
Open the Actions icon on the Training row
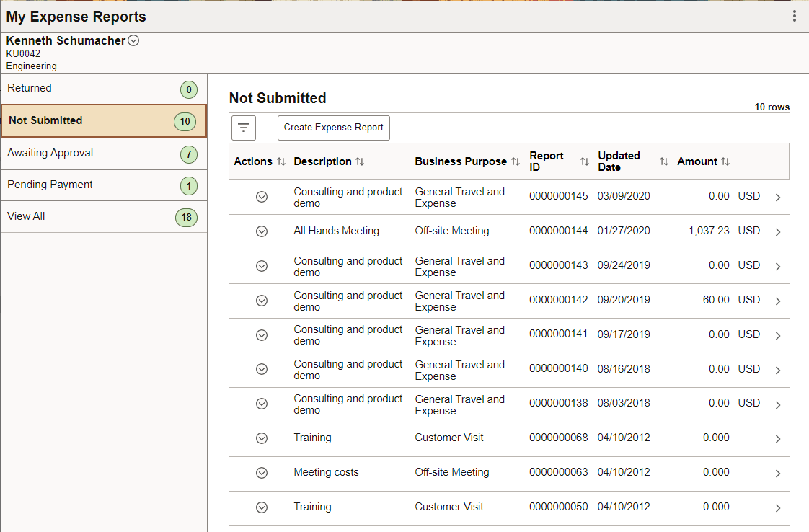[262, 438]
